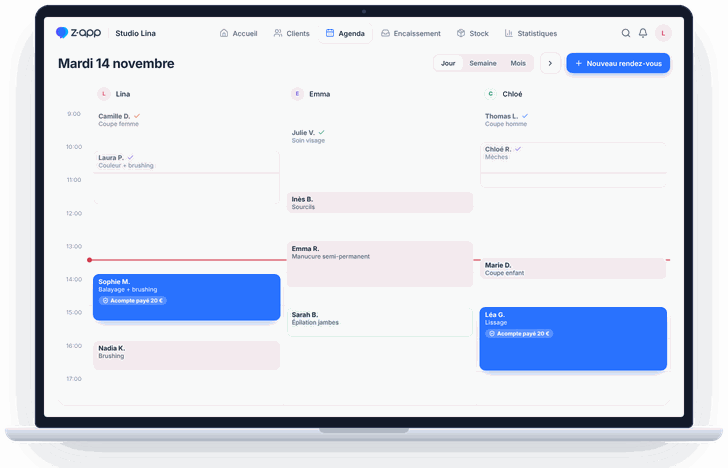Open the Accueil home tab
The image size is (728, 468).
pyautogui.click(x=238, y=33)
